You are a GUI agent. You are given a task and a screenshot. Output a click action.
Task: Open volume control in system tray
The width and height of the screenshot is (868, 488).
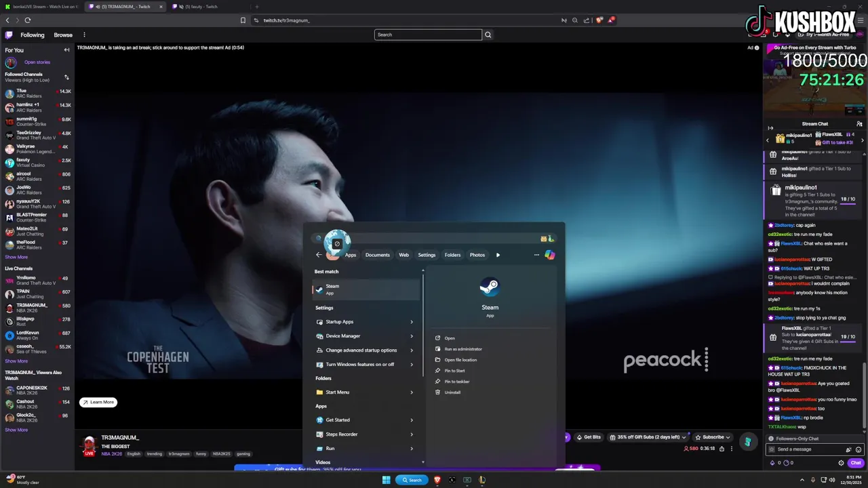click(833, 480)
